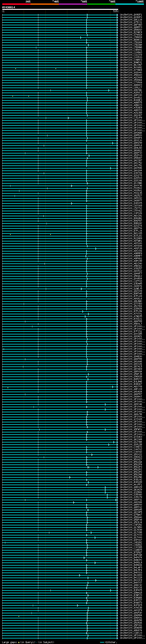Select hit label UniRef100_Q8LBW0

tap(131, 301)
